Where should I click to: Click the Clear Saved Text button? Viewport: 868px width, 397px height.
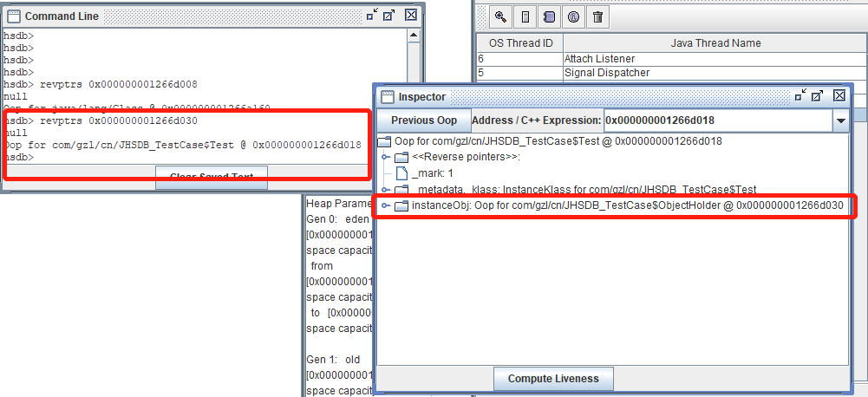tap(212, 177)
